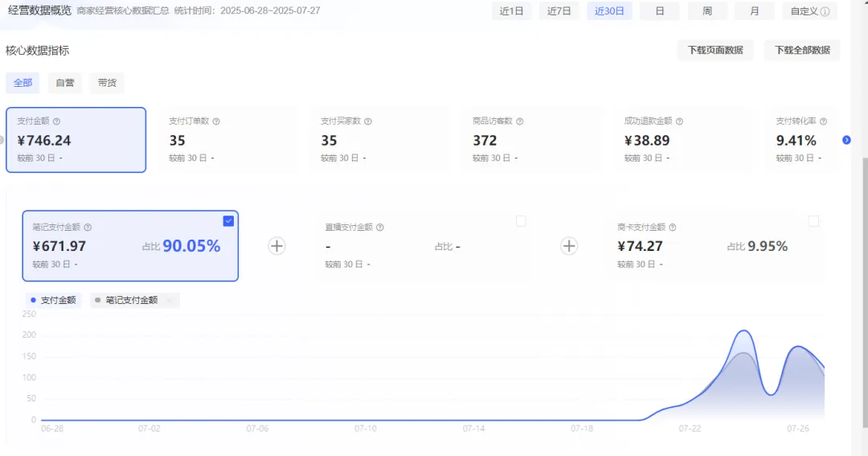Screen dimensions: 868x456
Task: Click 下载全部数据 button
Action: click(x=802, y=51)
